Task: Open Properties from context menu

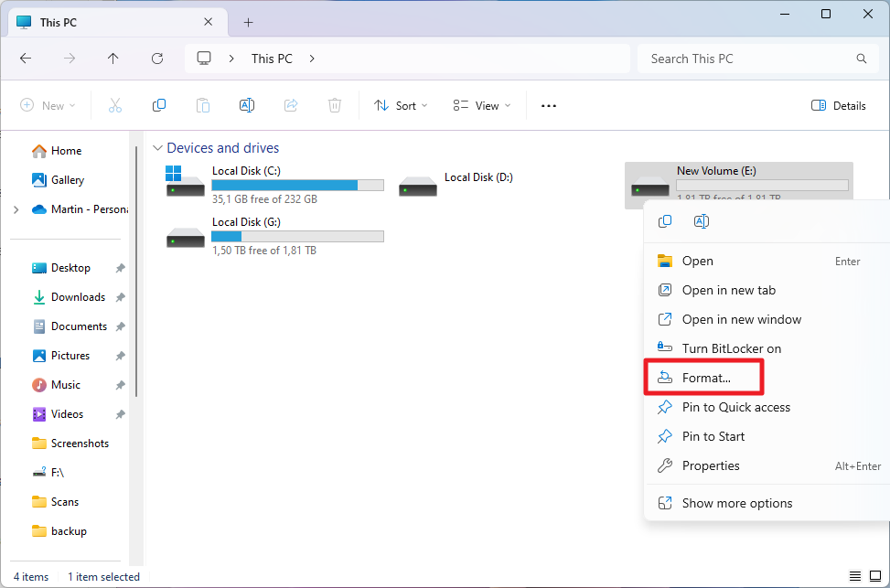Action: 768,466
